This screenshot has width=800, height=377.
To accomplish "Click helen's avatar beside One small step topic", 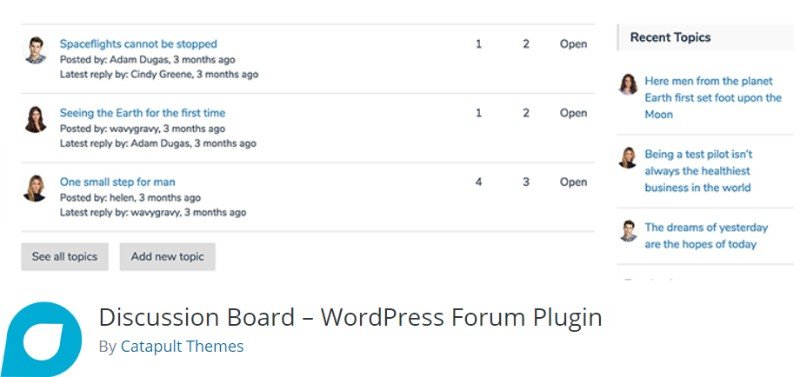I will pos(36,188).
